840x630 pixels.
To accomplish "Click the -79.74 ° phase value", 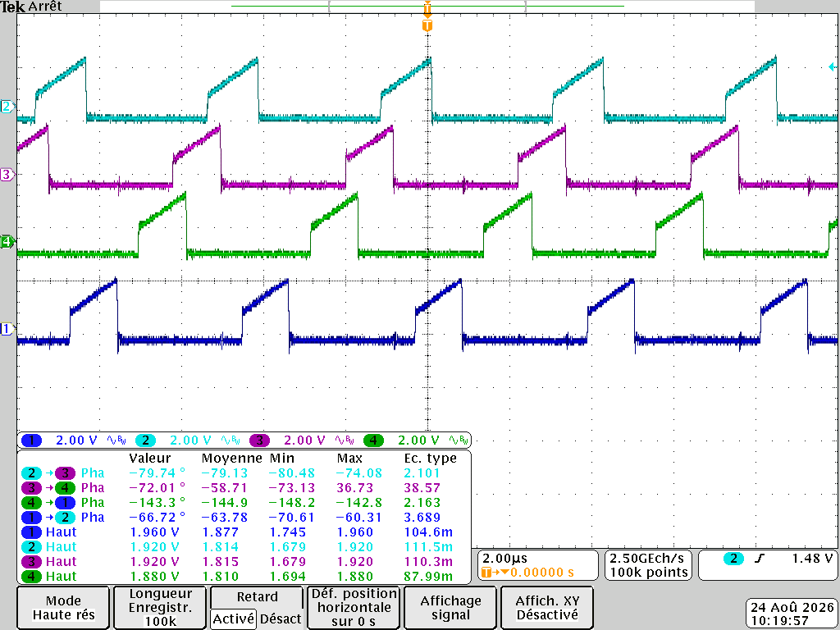I will (x=157, y=473).
